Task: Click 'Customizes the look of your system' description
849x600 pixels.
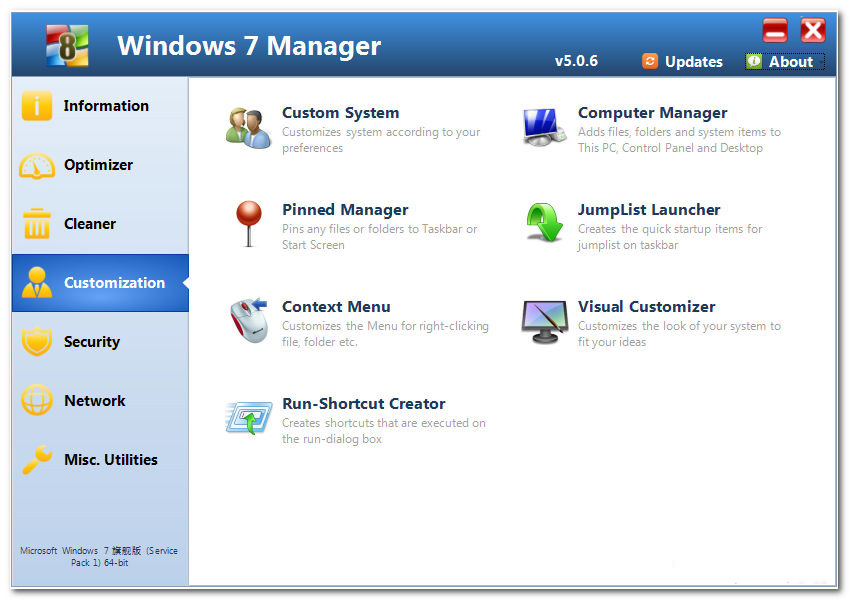Action: pos(679,334)
